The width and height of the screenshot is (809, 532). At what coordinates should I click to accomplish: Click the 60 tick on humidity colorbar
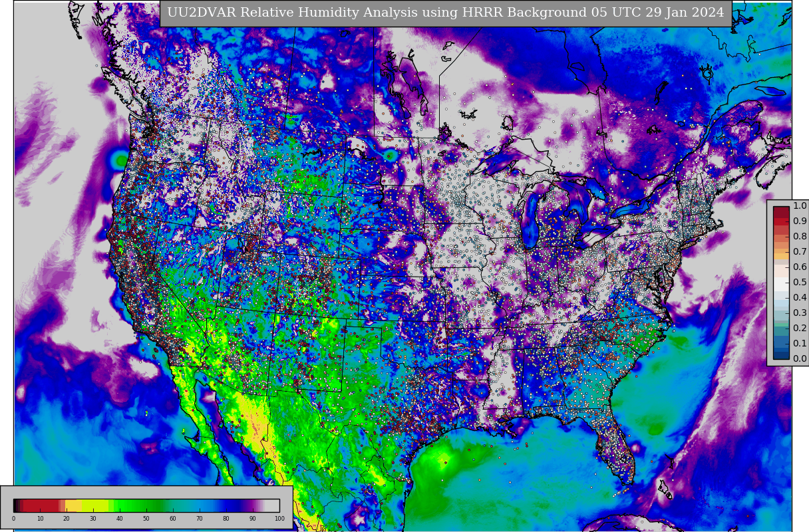tap(173, 519)
